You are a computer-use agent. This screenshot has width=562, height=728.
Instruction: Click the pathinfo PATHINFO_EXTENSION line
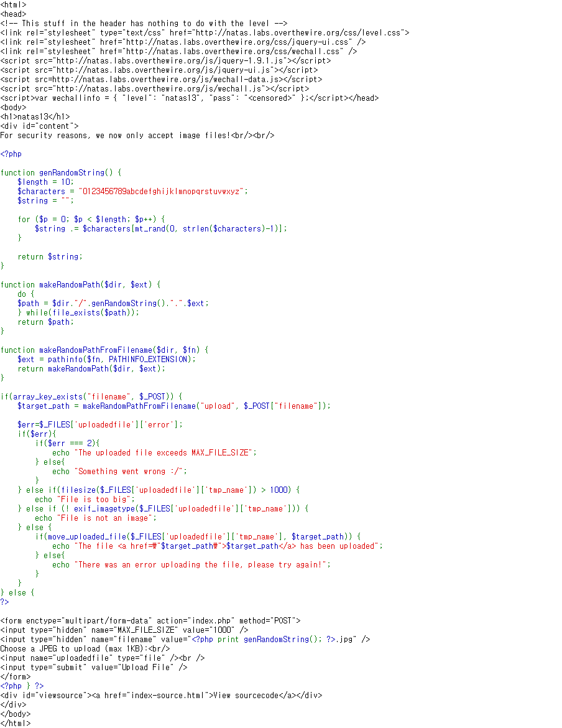107,359
